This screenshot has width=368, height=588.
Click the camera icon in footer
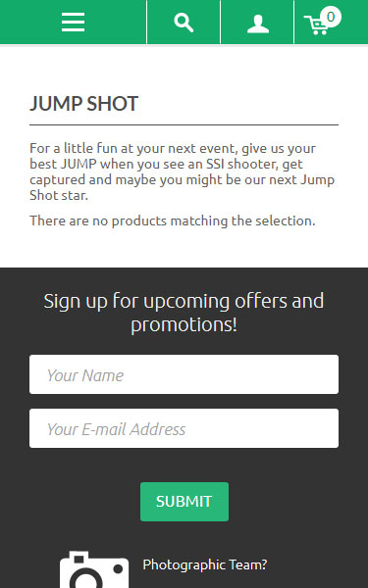click(94, 569)
